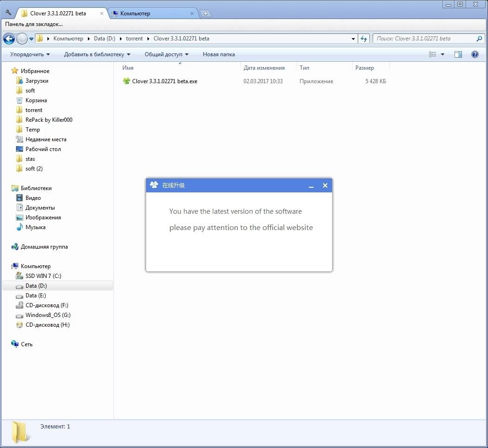Open Недавние места in the sidebar
The width and height of the screenshot is (488, 448).
coord(46,139)
